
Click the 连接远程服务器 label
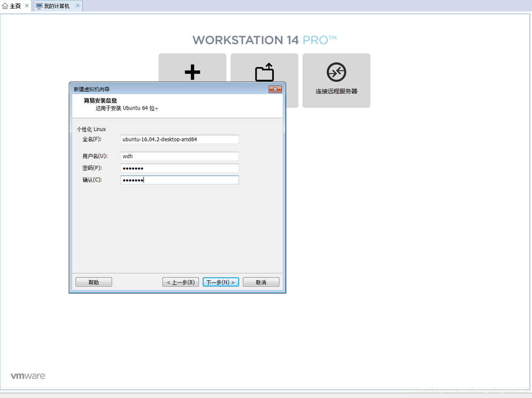point(336,91)
